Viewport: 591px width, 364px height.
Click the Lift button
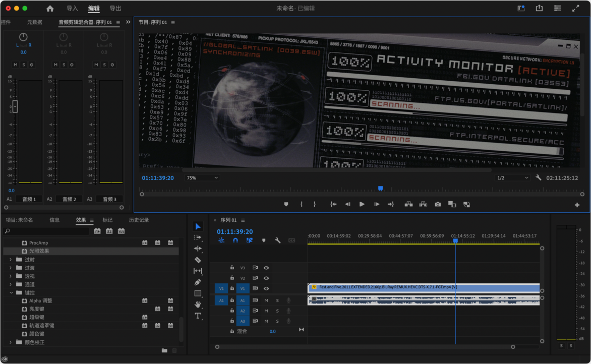tap(408, 204)
